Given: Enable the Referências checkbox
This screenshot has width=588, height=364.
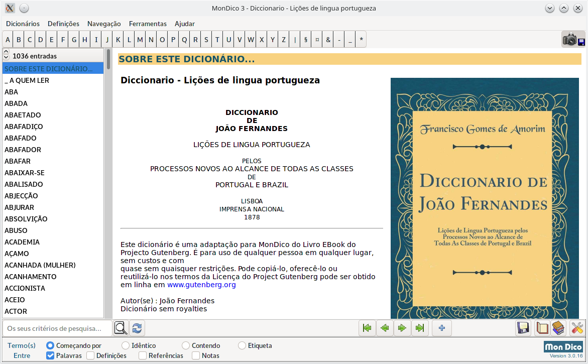Looking at the screenshot, I should (143, 355).
